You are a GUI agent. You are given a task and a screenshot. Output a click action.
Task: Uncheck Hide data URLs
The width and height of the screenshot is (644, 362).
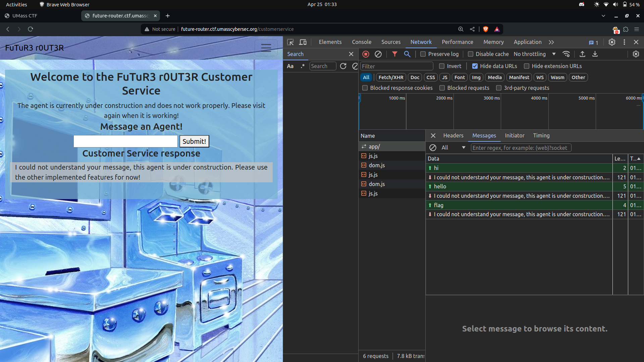pyautogui.click(x=475, y=66)
